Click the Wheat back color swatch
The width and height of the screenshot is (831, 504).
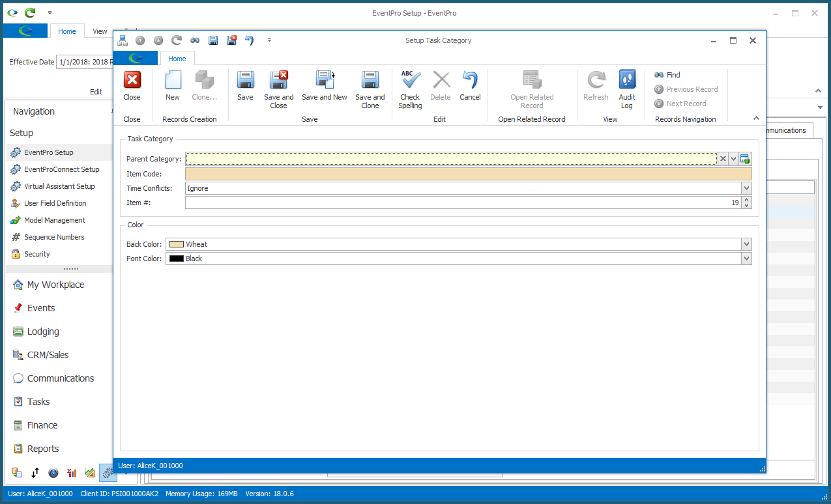coord(176,244)
